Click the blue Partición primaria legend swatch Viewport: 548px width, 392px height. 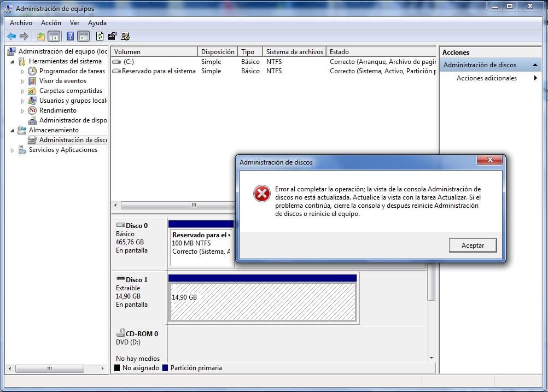pyautogui.click(x=165, y=368)
